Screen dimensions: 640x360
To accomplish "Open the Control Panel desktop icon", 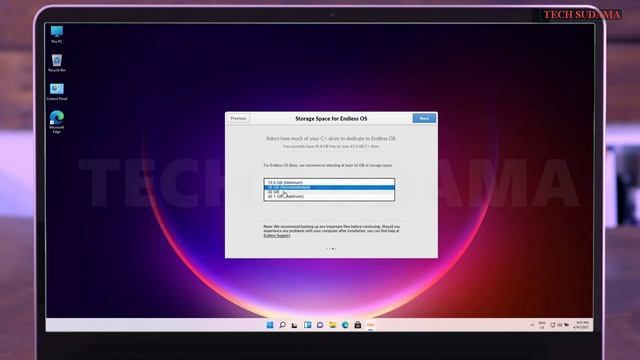I will (57, 91).
